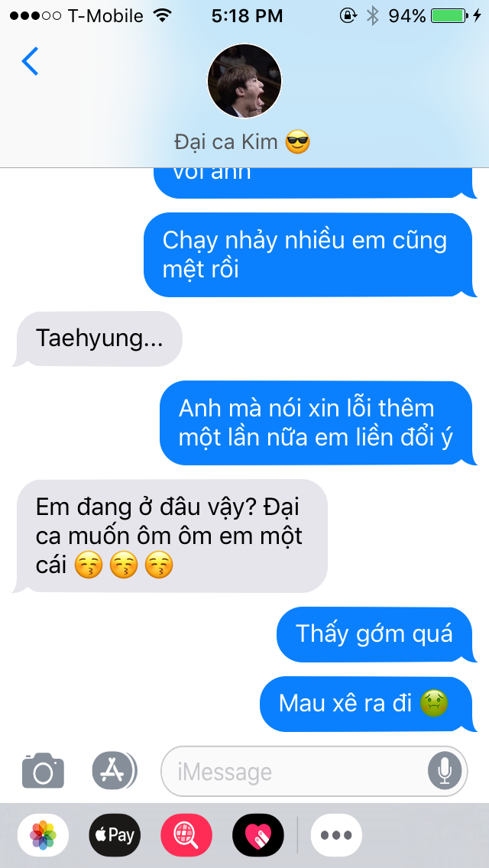Open the camera icon
The width and height of the screenshot is (489, 868).
(x=44, y=770)
